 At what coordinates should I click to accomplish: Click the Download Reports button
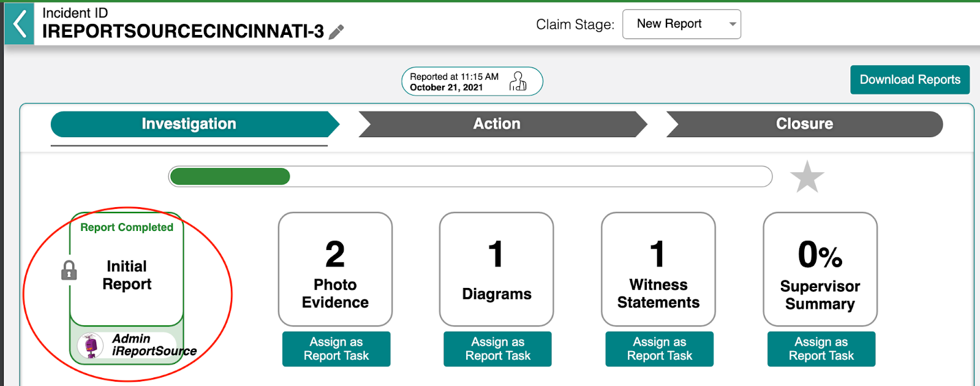coord(910,80)
